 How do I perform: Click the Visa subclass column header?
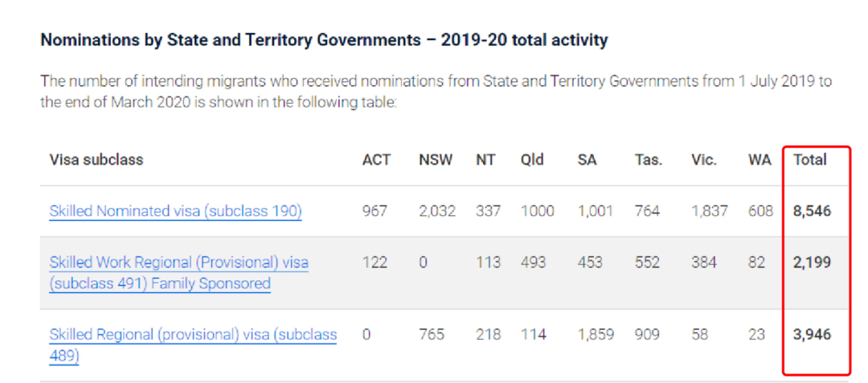click(x=96, y=160)
